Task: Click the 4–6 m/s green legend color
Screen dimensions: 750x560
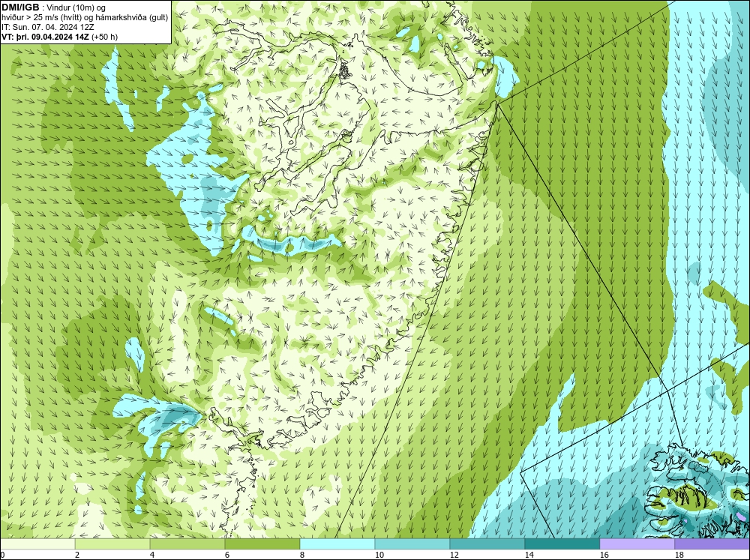Action: click(187, 544)
